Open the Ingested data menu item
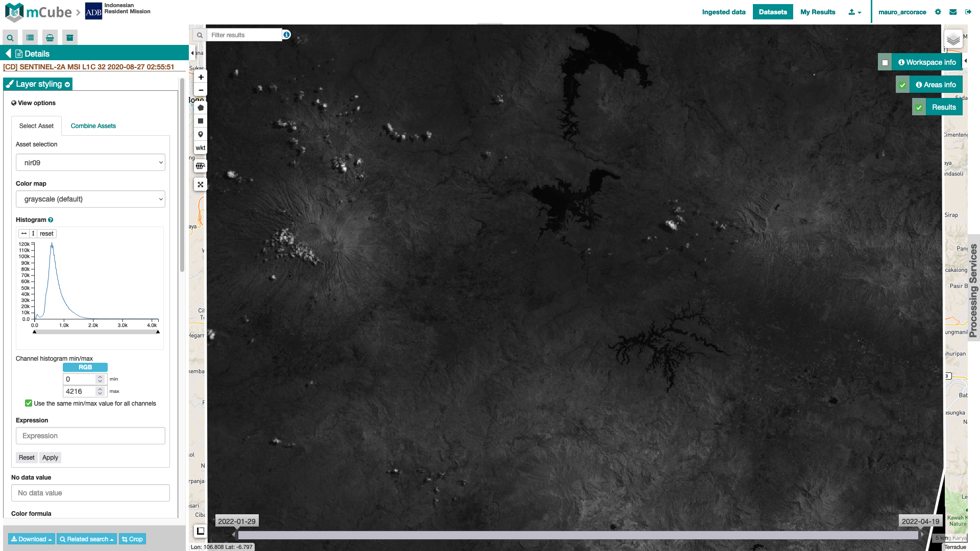This screenshot has width=980, height=551. pos(723,11)
